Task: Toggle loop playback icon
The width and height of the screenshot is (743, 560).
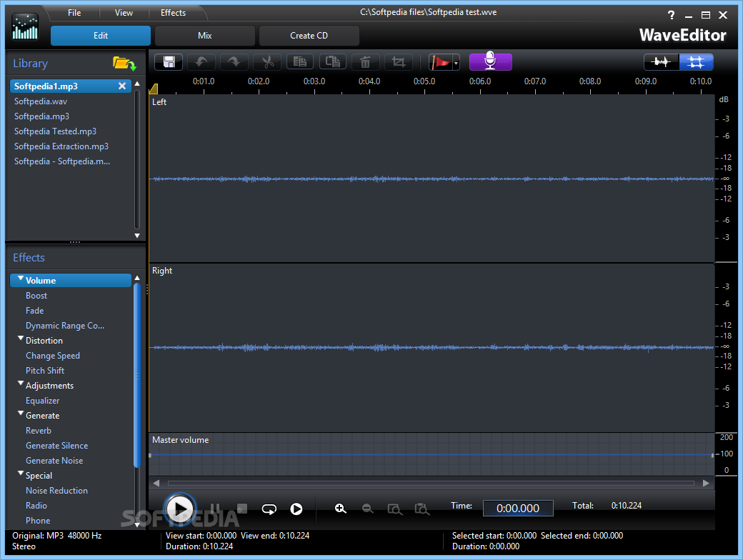Action: pyautogui.click(x=269, y=509)
